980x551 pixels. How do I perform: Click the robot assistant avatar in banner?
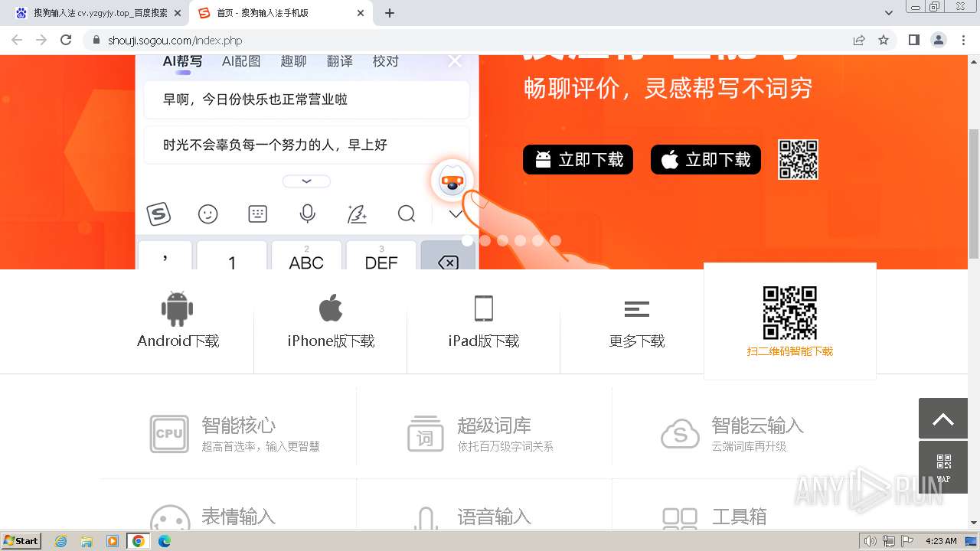[452, 181]
